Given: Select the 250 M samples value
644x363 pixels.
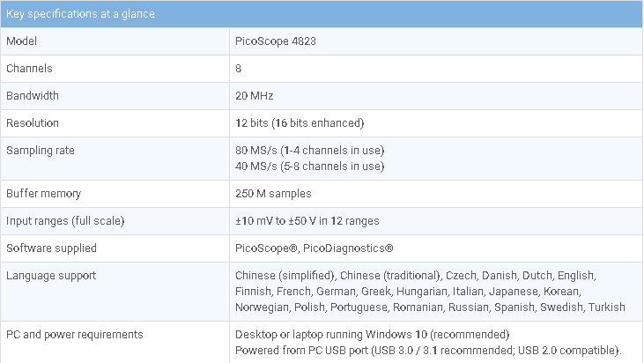Looking at the screenshot, I should coord(273,193).
